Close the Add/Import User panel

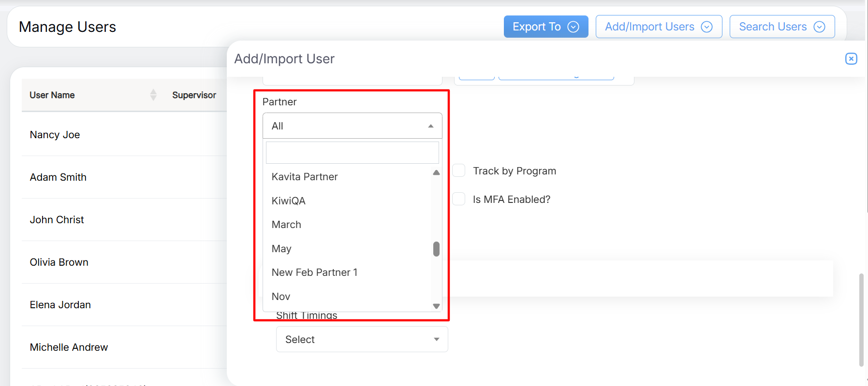pyautogui.click(x=851, y=58)
